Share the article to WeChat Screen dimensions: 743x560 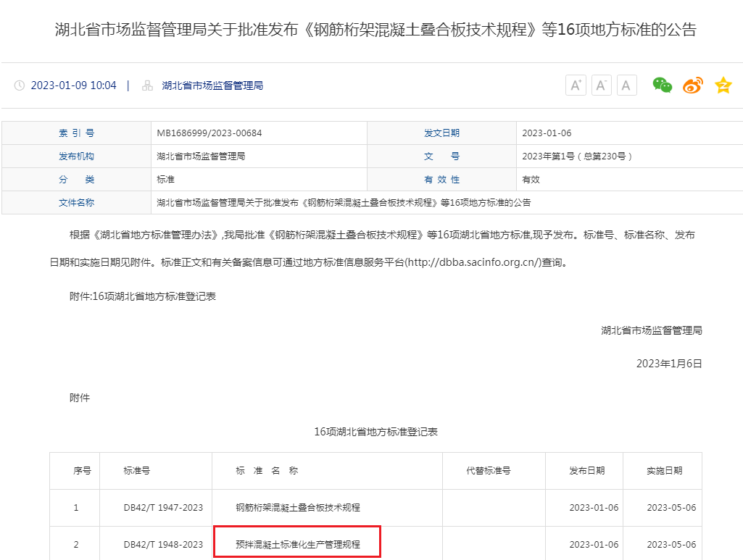coord(661,85)
